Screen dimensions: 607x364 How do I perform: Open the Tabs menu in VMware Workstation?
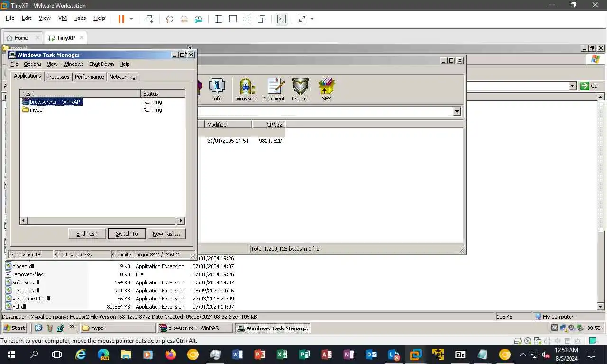coord(80,18)
